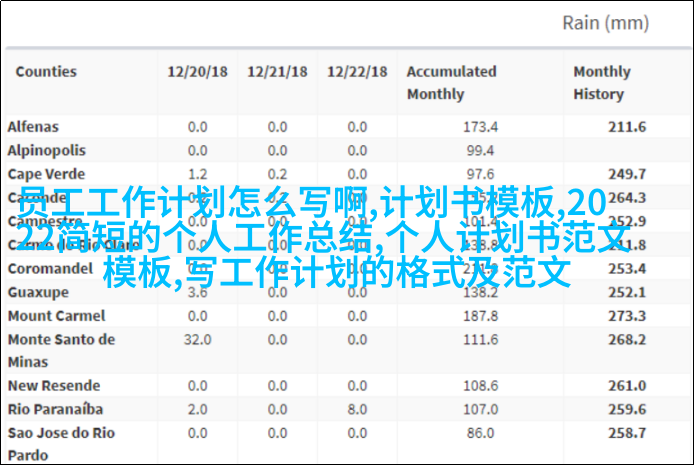The image size is (695, 466).
Task: Select the 12/22/18 column header
Action: pyautogui.click(x=357, y=72)
